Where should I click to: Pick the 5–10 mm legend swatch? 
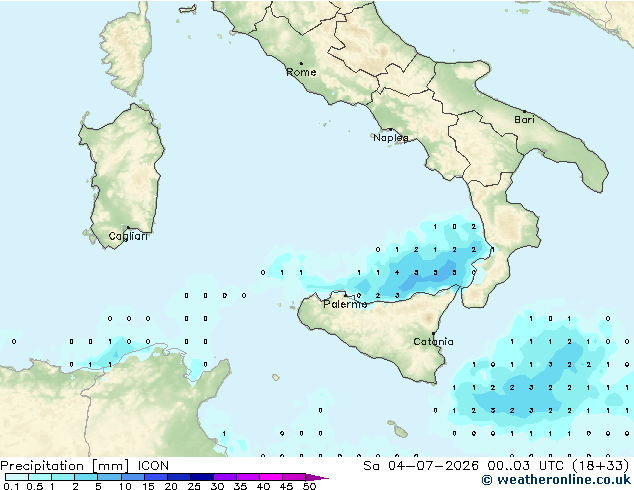tap(109, 477)
